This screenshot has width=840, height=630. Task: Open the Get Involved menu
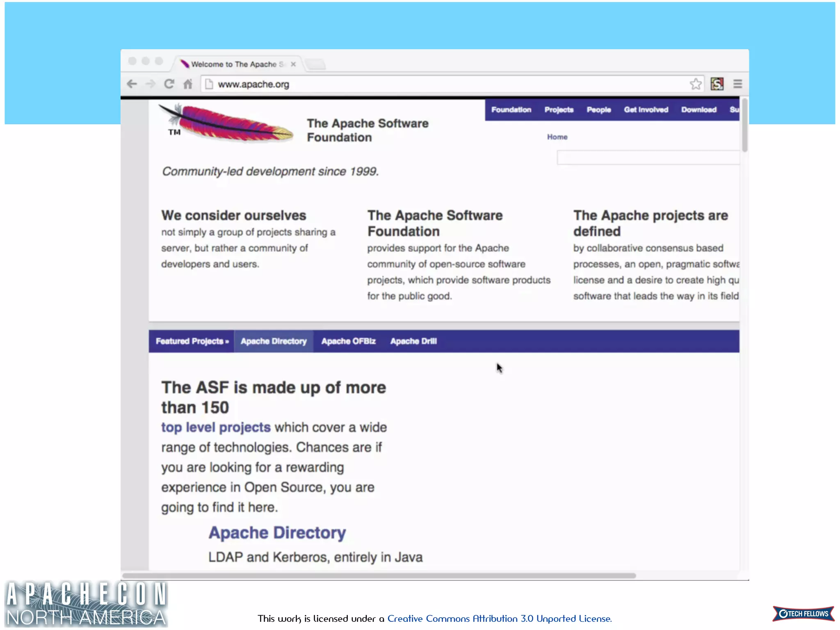click(x=646, y=110)
